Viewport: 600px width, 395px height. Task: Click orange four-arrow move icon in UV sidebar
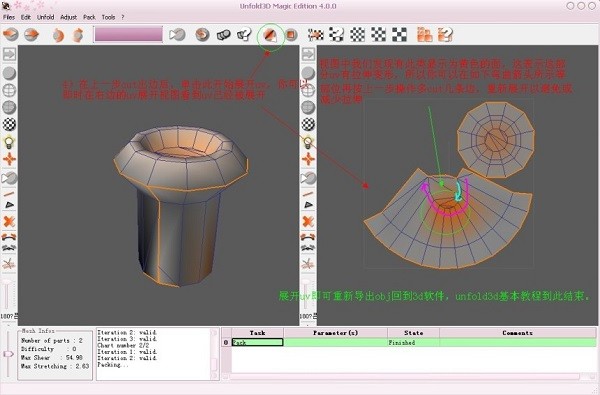[308, 159]
